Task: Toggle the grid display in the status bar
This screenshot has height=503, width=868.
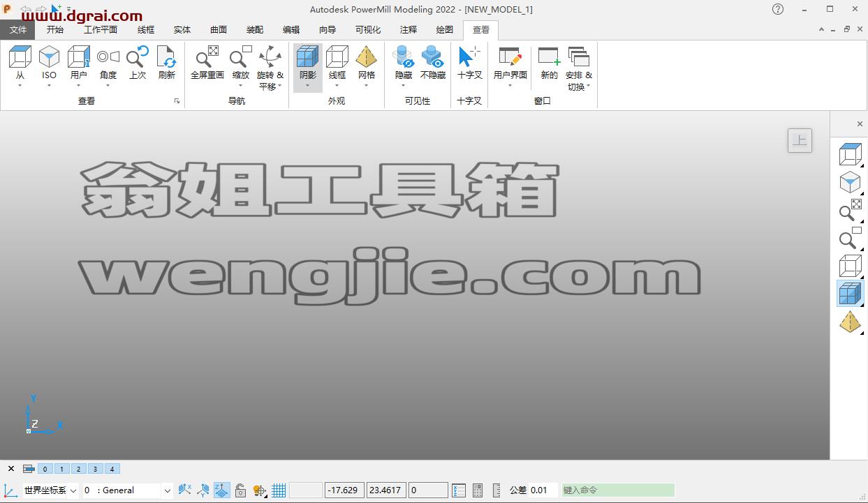Action: [279, 490]
